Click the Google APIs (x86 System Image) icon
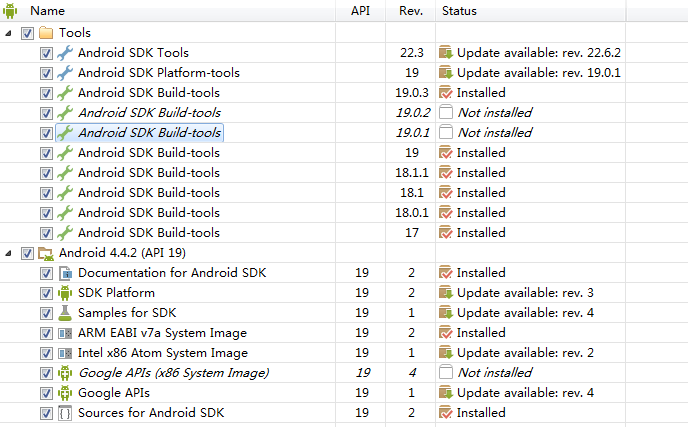 coord(66,373)
